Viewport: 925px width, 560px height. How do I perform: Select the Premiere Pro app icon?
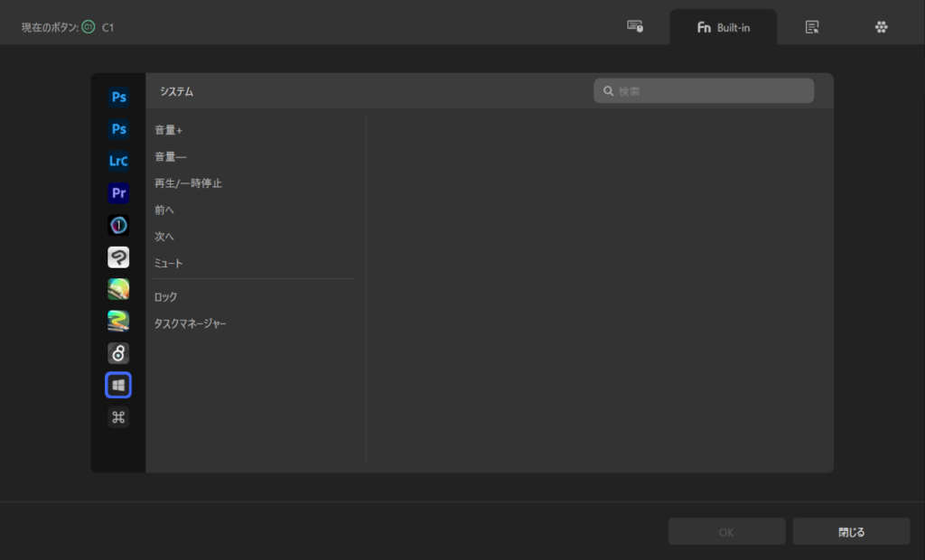coord(118,193)
